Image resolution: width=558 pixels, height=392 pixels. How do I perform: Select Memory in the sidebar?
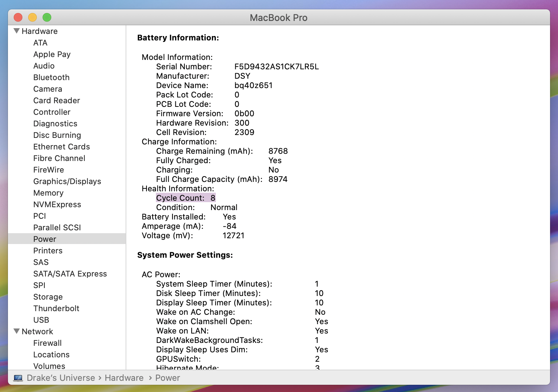[x=48, y=193]
